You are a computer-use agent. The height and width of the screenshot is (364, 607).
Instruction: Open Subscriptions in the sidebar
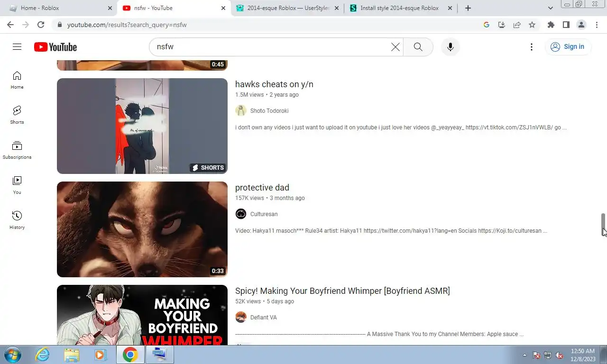(17, 150)
